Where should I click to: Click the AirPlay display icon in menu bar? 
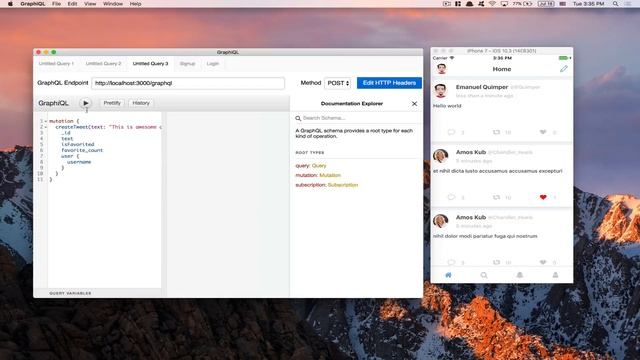point(504,4)
